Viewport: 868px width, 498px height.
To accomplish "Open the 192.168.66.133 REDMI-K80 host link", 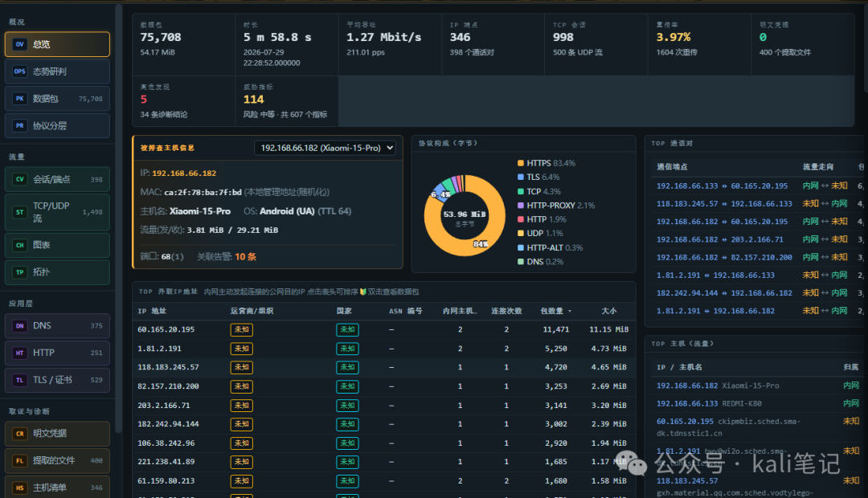I will pyautogui.click(x=709, y=404).
